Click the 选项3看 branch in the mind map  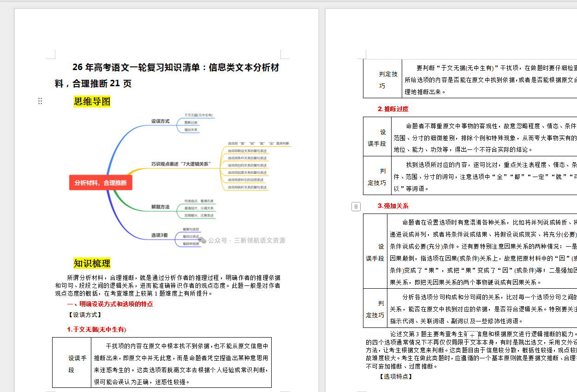click(x=159, y=235)
